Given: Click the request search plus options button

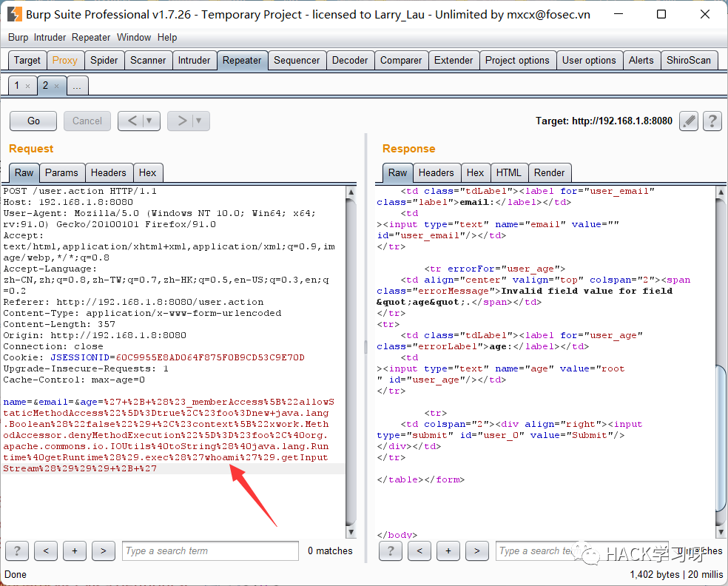Looking at the screenshot, I should 75,550.
